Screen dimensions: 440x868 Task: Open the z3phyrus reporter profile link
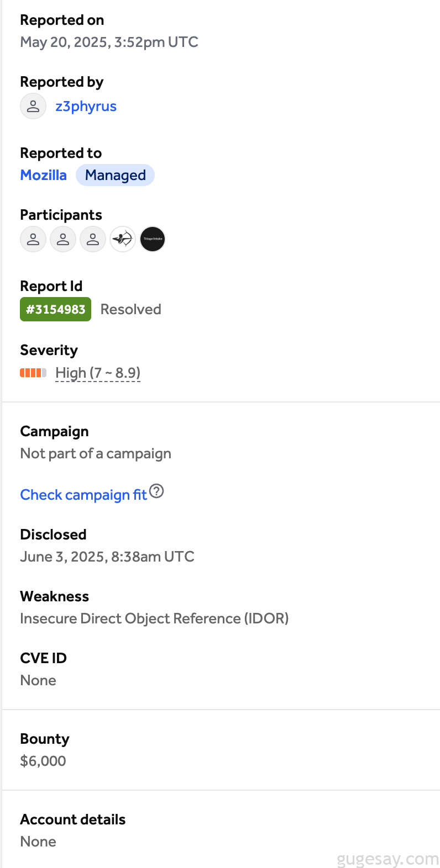(86, 106)
